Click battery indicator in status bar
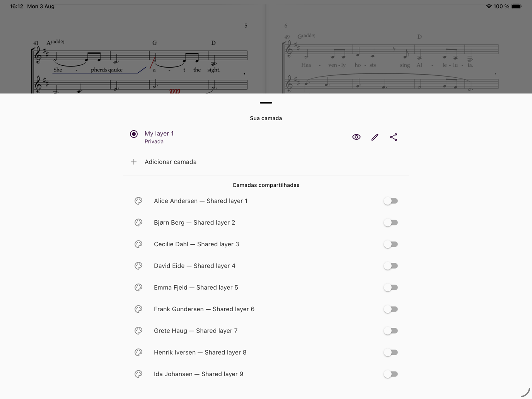The image size is (532, 399). pos(517,6)
